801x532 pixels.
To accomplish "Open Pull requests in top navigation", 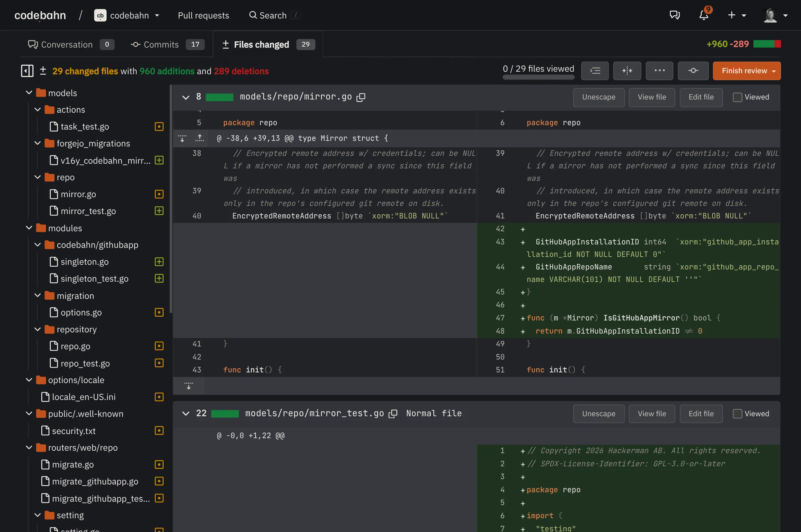I will [203, 16].
